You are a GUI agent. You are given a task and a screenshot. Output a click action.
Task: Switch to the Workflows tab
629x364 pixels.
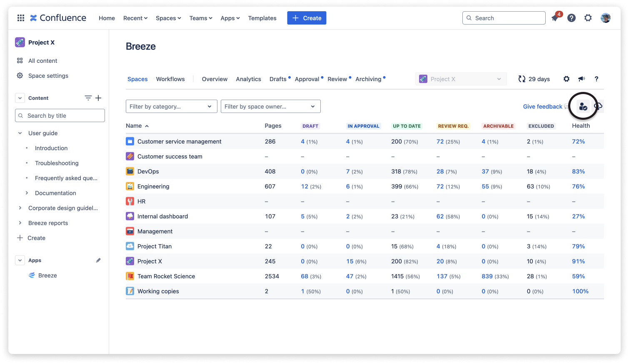[170, 79]
